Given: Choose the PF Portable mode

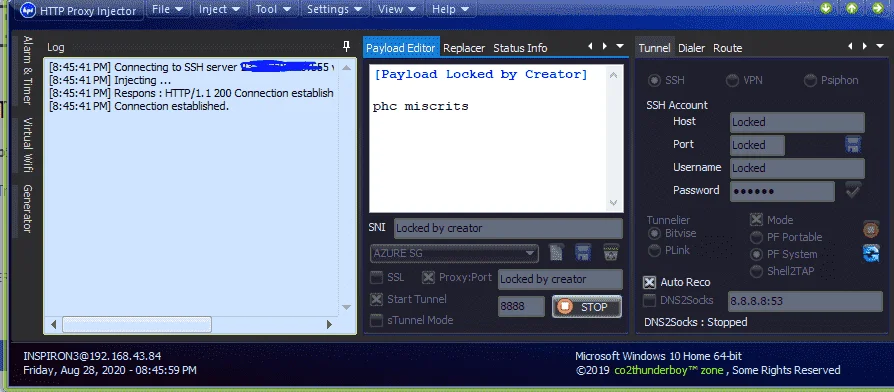Looking at the screenshot, I should (757, 237).
